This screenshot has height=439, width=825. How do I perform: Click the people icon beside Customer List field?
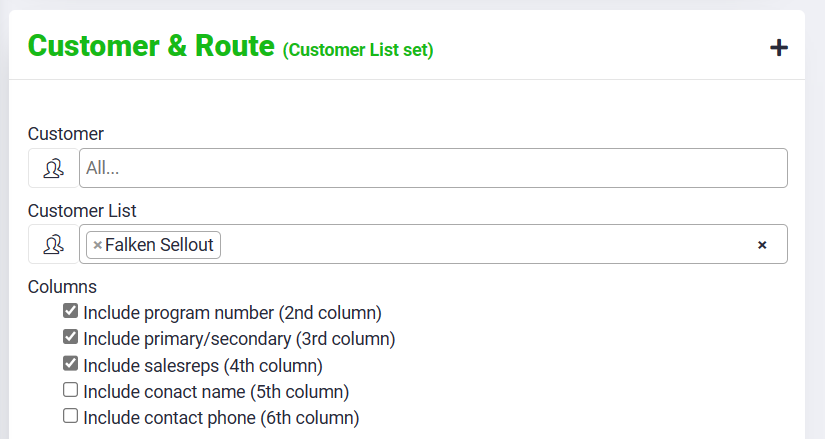point(54,244)
